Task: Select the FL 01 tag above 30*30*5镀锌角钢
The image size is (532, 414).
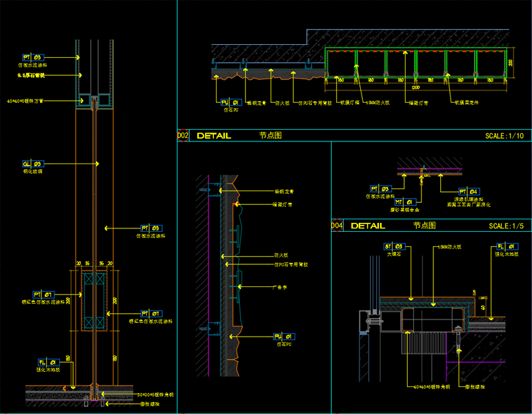Action: [49, 362]
